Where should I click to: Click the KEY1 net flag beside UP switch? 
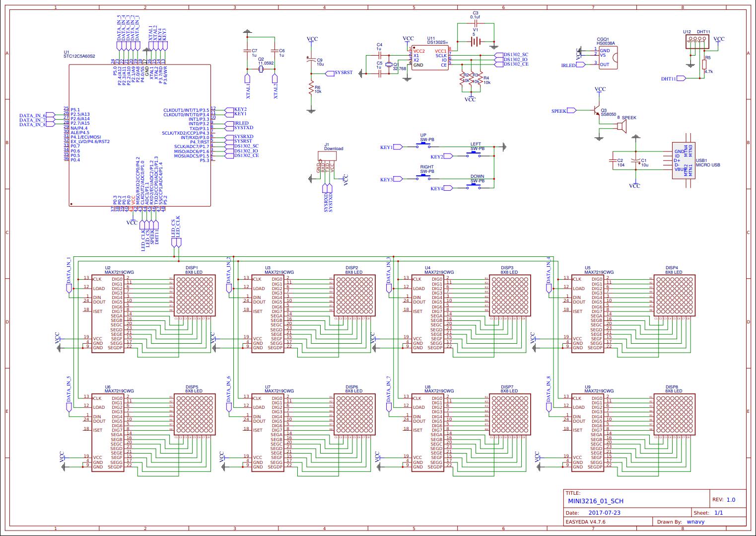coord(392,148)
